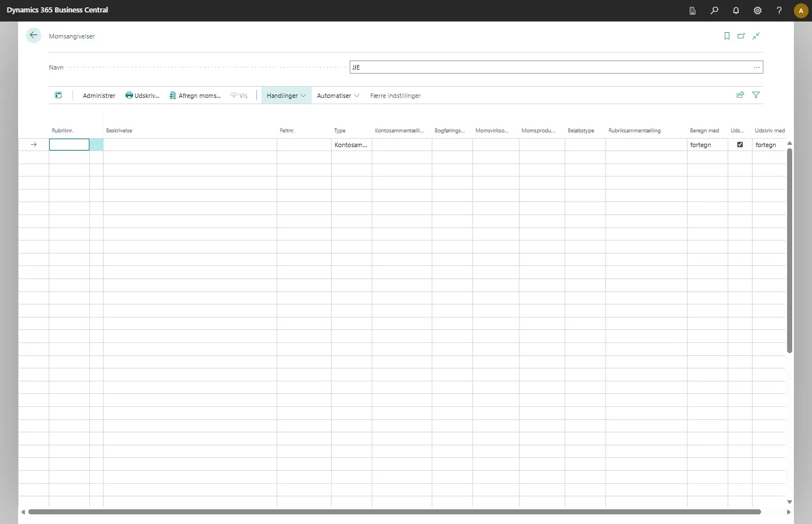Click the Beskrivelse column header
812x524 pixels.
[x=119, y=131]
